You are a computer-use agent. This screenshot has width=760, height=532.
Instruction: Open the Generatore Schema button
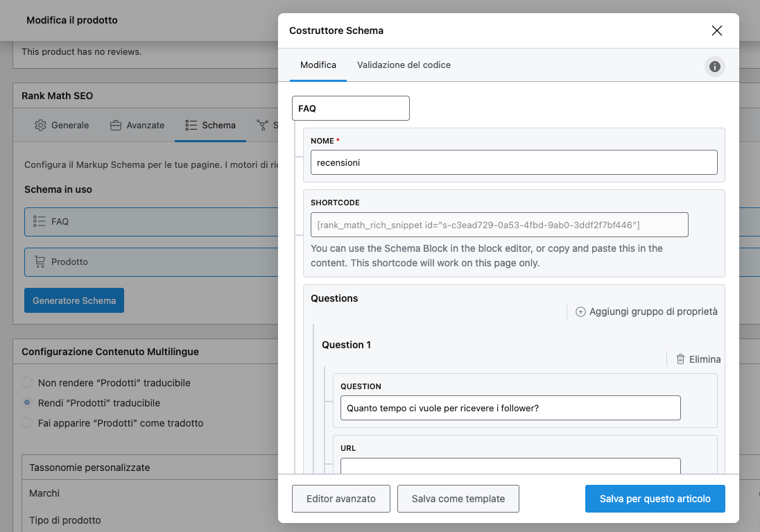click(74, 300)
